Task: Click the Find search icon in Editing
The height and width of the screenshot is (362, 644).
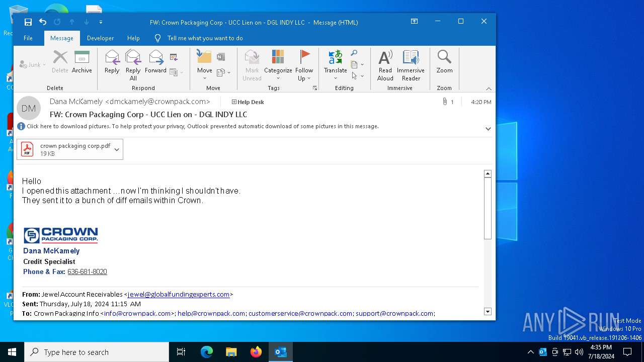Action: 354,53
